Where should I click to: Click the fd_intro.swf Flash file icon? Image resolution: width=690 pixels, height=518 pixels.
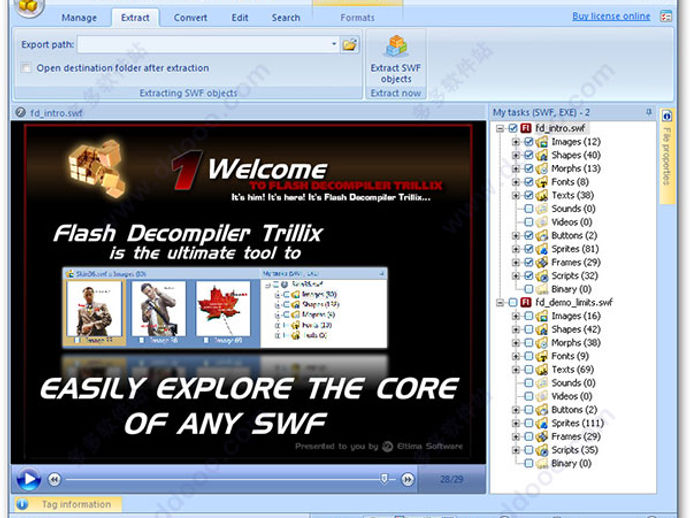(x=526, y=128)
